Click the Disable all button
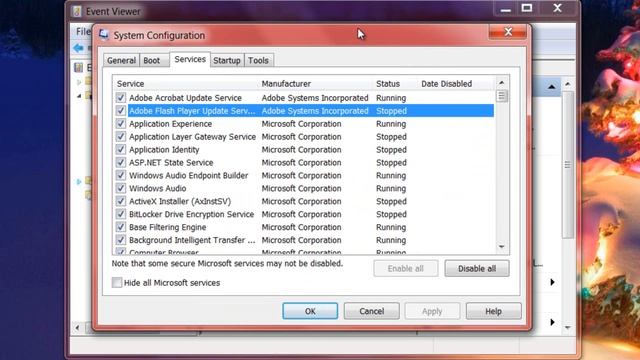This screenshot has width=640, height=360. [477, 269]
